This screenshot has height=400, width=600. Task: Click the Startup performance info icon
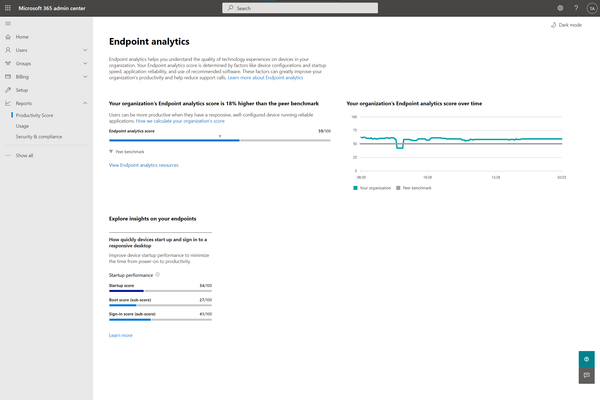158,275
